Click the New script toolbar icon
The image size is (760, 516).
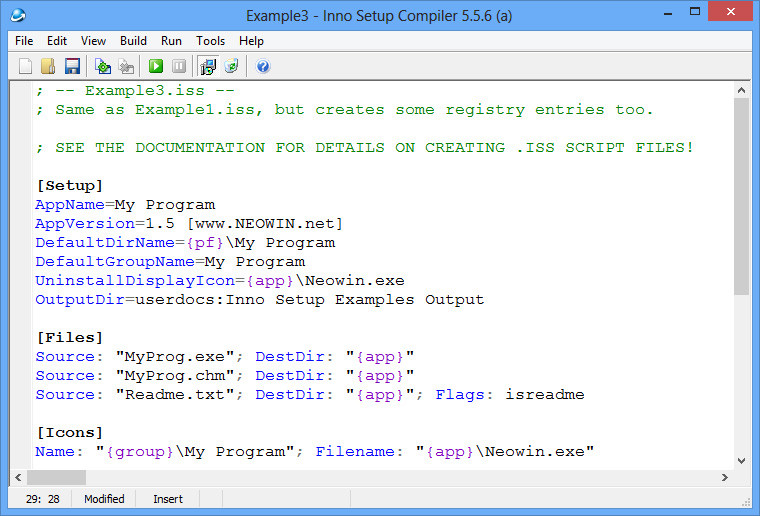(25, 66)
